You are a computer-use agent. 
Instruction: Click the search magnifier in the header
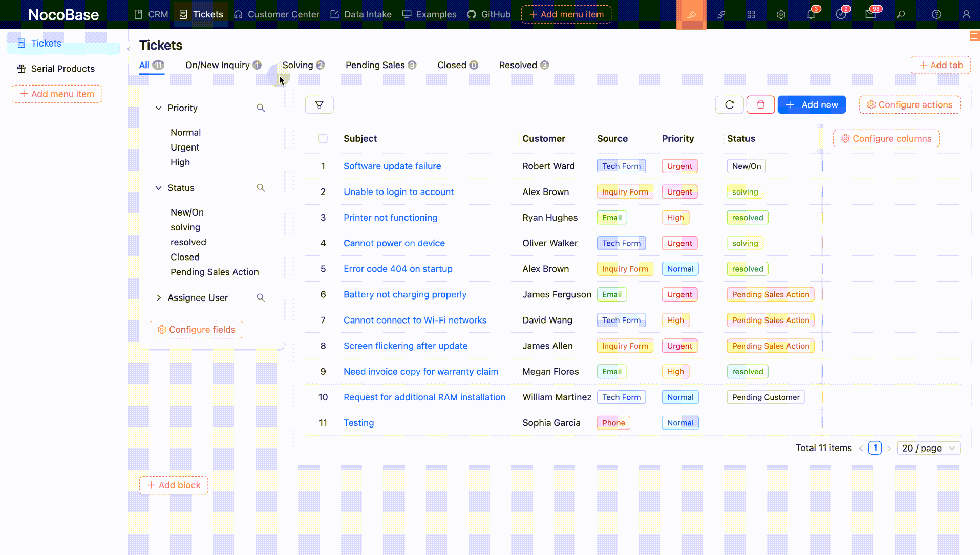902,14
